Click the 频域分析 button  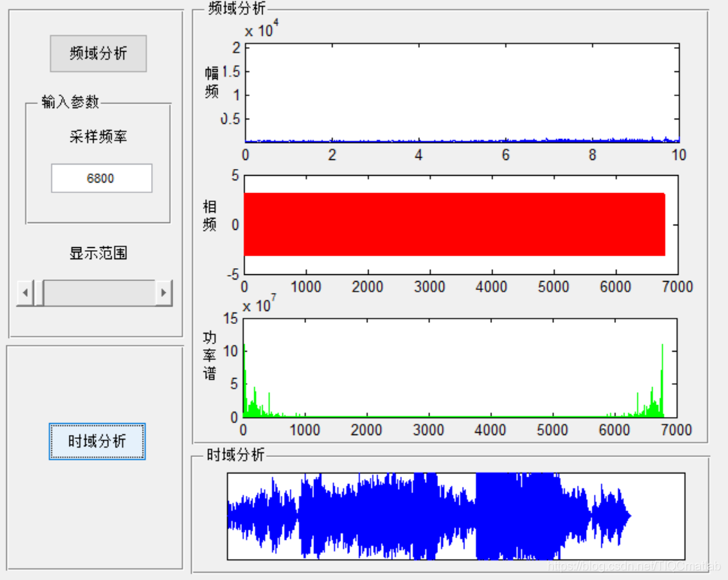pyautogui.click(x=98, y=53)
